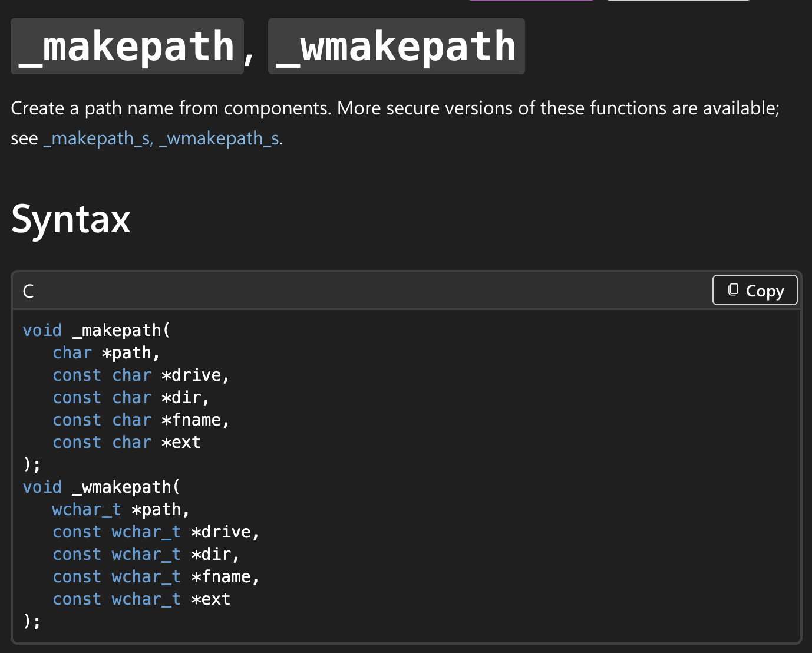Click the const char *ext parameter
The image size is (812, 653).
click(127, 442)
